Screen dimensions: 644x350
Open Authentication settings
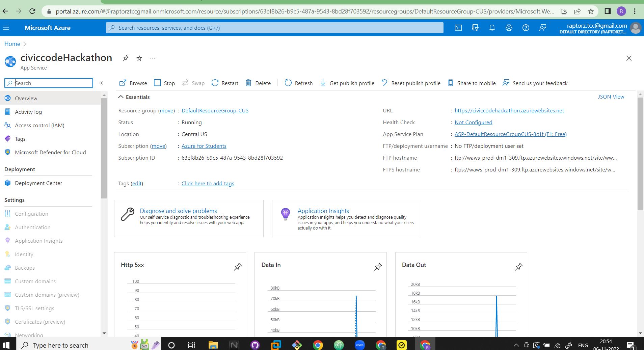coord(50,227)
